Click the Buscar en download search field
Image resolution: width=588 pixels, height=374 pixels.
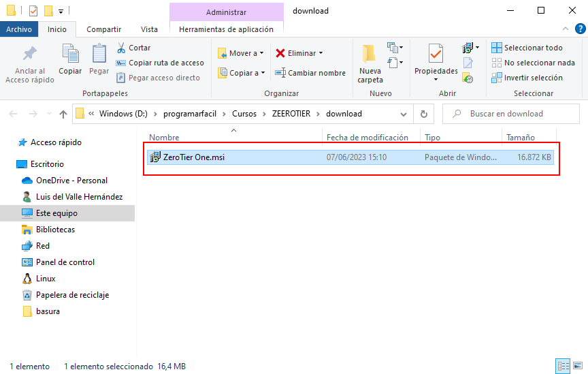pos(517,114)
